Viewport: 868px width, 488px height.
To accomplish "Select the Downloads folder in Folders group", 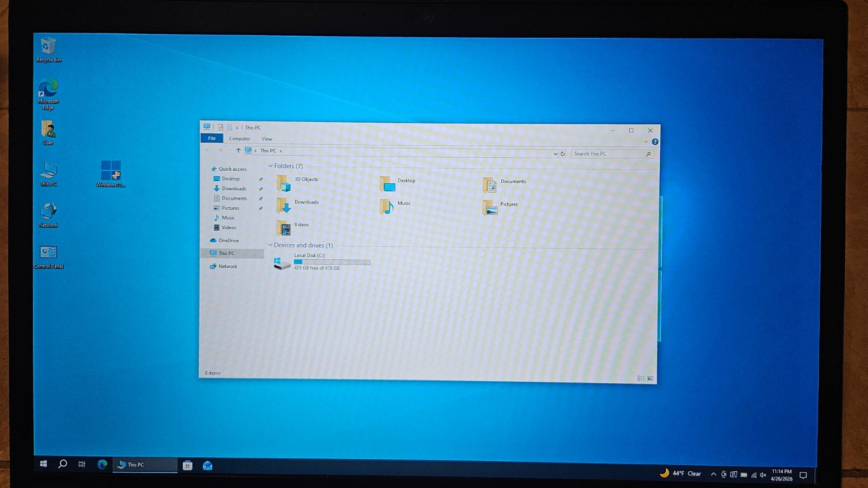I will point(297,206).
